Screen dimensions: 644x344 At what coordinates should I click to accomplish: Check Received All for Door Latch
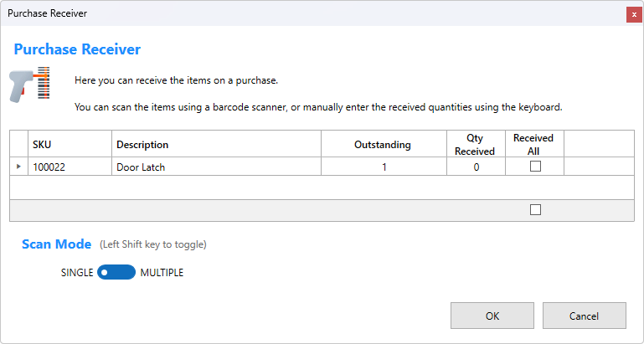[535, 167]
